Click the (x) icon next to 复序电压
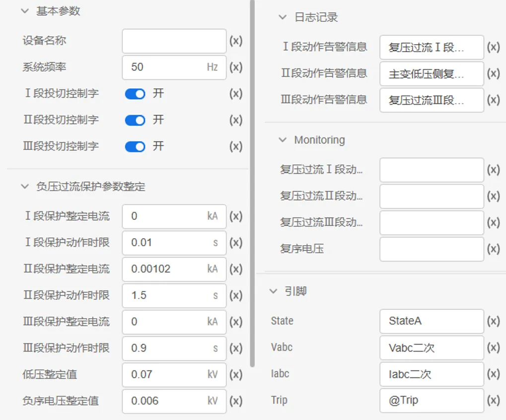Screen dimensions: 506x420 pyautogui.click(x=494, y=249)
